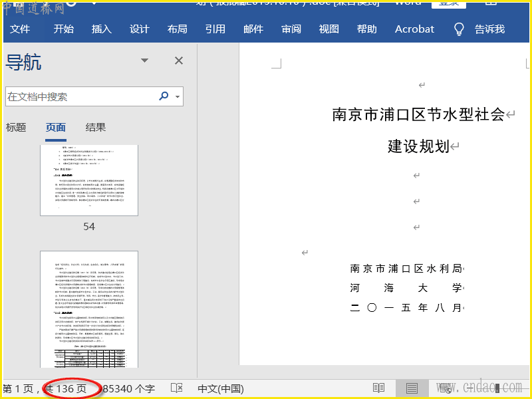Viewport: 532px width, 399px height.
Task: Switch to the 标题 navigation tab
Action: pos(16,128)
